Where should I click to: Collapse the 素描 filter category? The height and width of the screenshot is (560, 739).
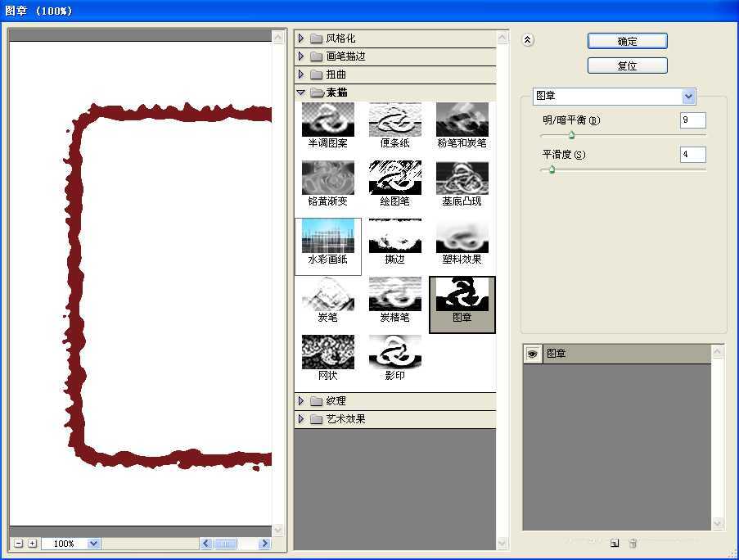[x=301, y=93]
